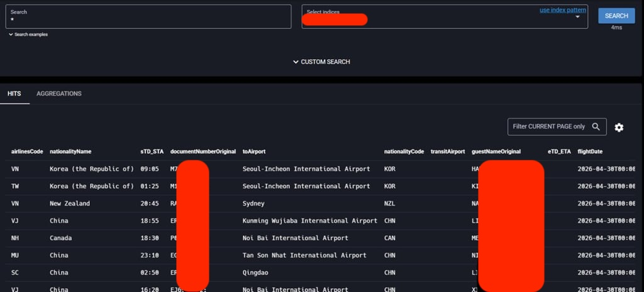Click the blue SEARCH button
The image size is (644, 292).
coord(616,16)
